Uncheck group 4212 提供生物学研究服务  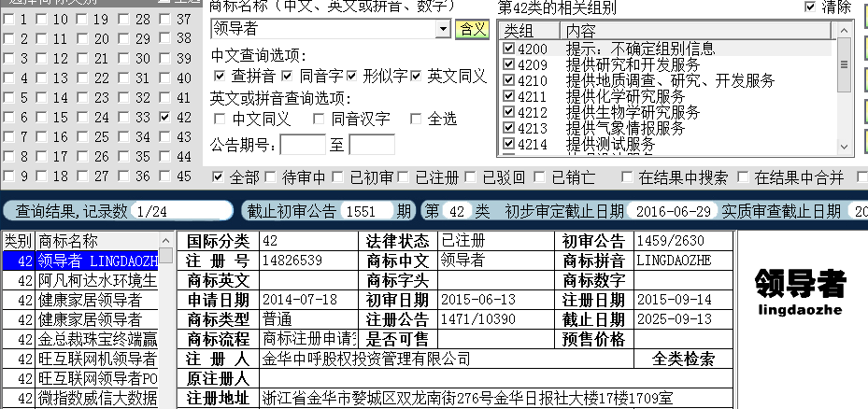tap(508, 112)
